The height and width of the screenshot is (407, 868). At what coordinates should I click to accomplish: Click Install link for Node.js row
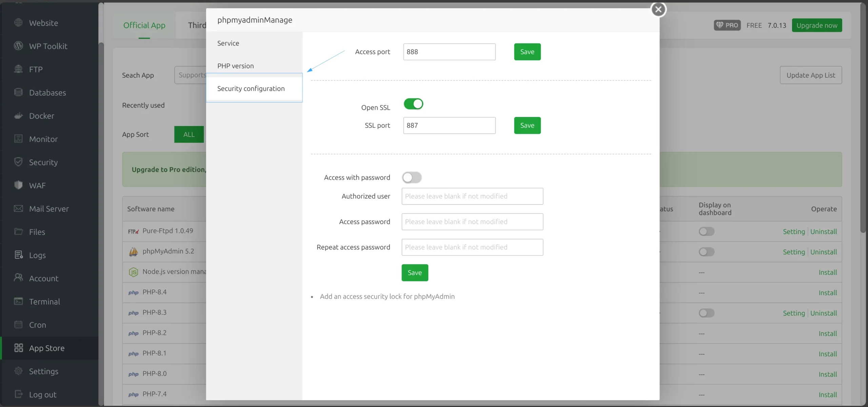tap(828, 272)
